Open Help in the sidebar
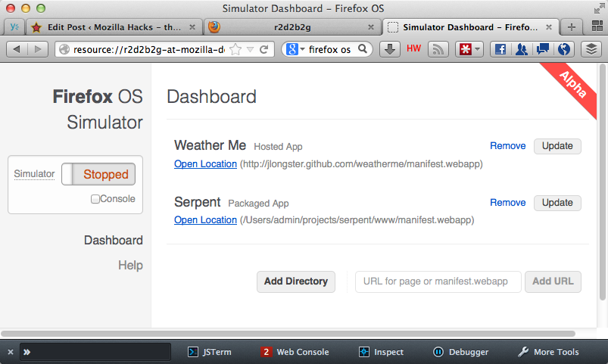 coord(130,265)
